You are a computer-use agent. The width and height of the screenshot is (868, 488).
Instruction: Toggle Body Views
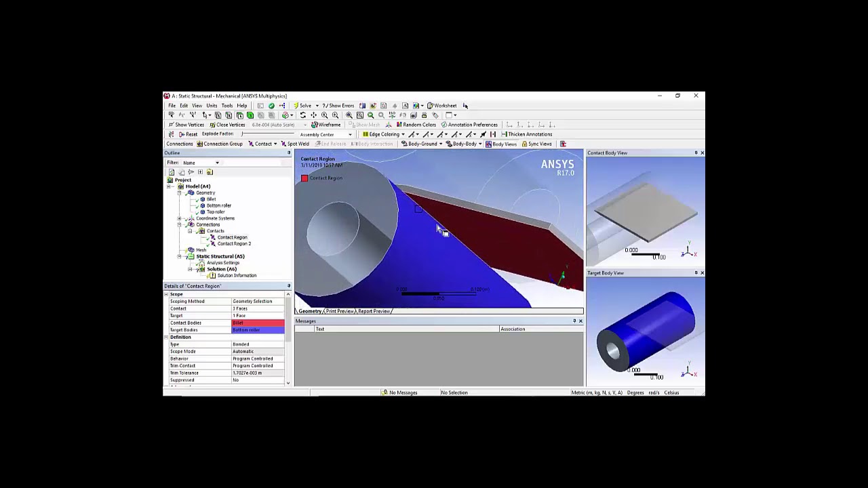pos(501,144)
